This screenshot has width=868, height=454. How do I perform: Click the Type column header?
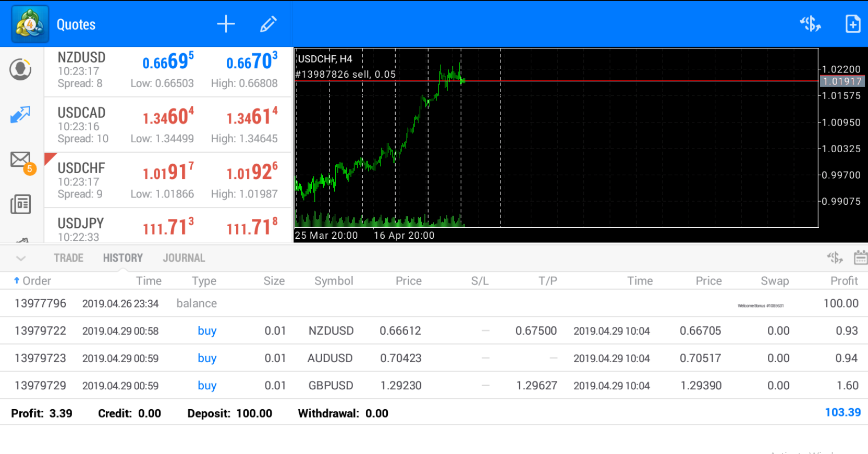pos(204,281)
